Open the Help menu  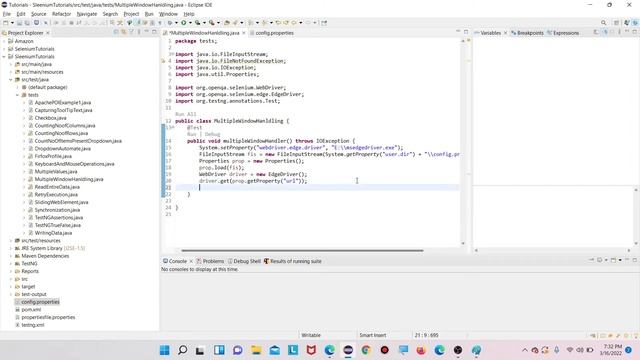(x=189, y=14)
